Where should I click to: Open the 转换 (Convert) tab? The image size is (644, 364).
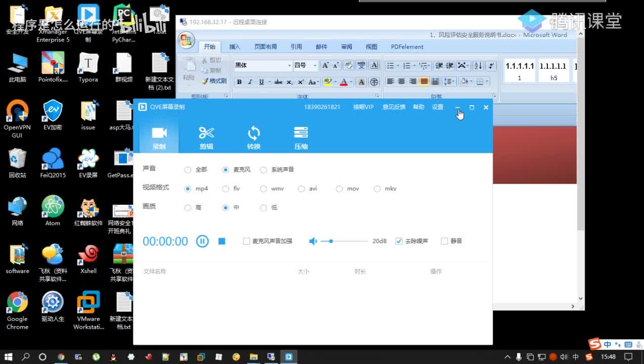pos(254,138)
